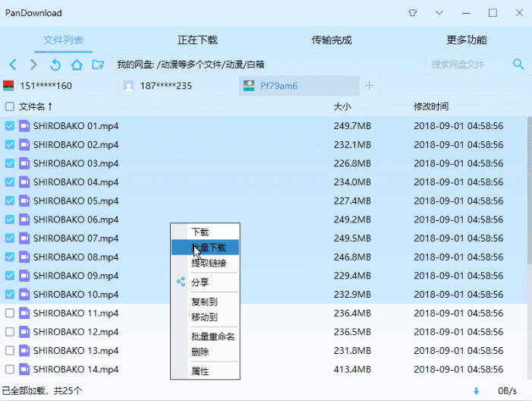532x401 pixels.
Task: Toggle the select-all checkbox in header
Action: click(10, 106)
